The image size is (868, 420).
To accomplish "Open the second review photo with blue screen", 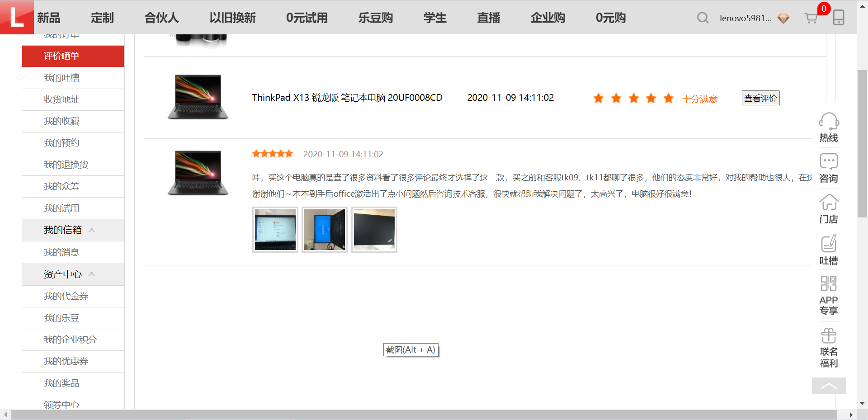I will click(325, 230).
